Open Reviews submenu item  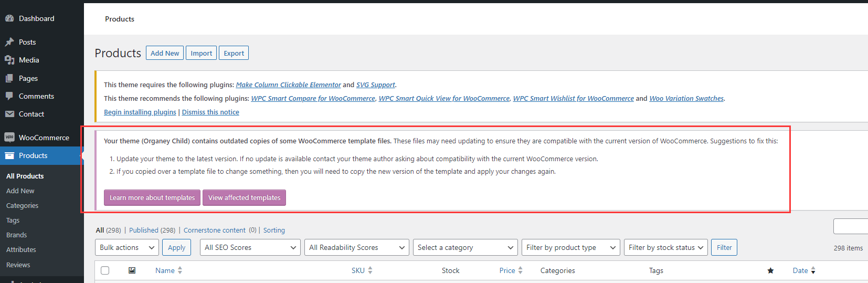(x=18, y=265)
